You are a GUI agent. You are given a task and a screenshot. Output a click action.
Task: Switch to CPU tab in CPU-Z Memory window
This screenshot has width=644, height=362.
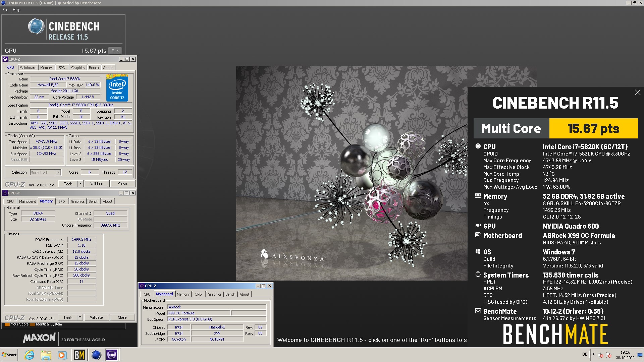10,201
